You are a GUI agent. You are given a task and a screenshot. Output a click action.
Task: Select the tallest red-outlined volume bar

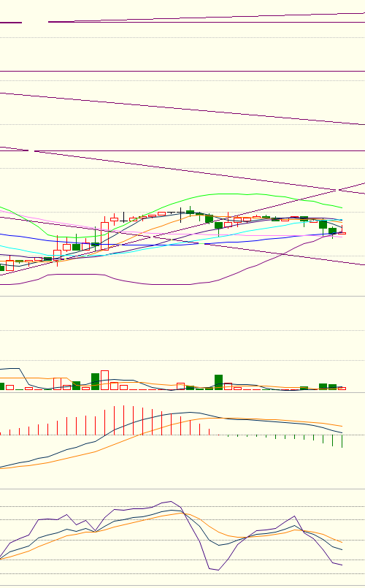click(x=104, y=381)
